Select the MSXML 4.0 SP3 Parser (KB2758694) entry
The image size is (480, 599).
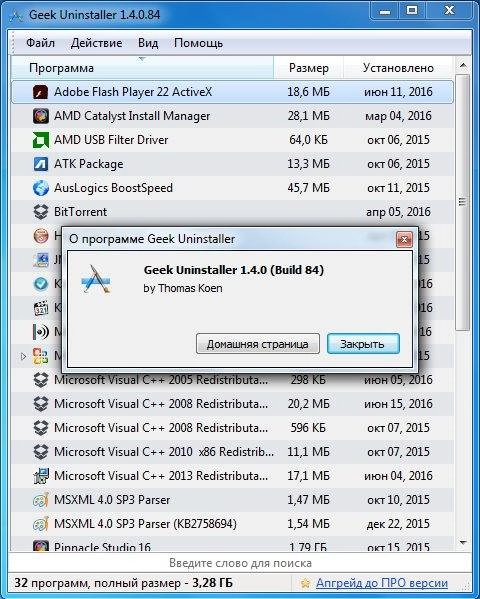[232, 524]
